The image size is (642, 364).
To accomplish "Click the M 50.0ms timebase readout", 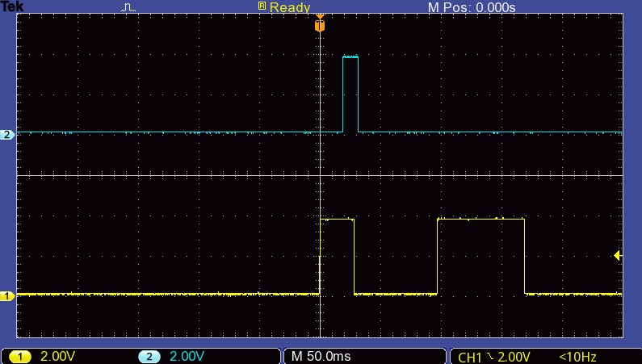I will tap(321, 357).
